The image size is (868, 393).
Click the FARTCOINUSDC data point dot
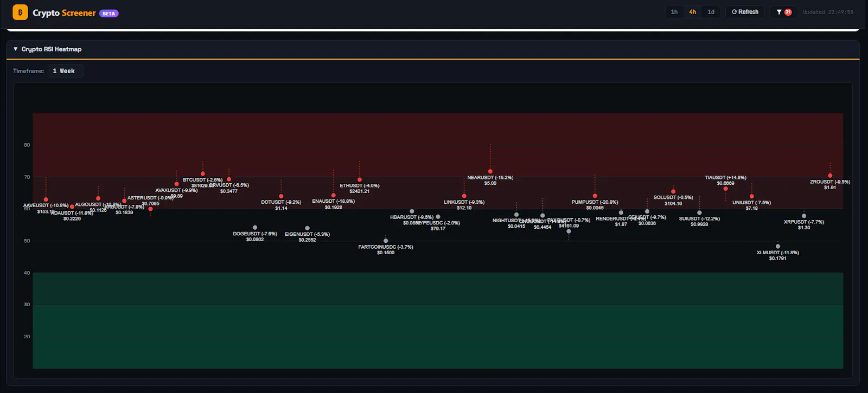coord(386,241)
